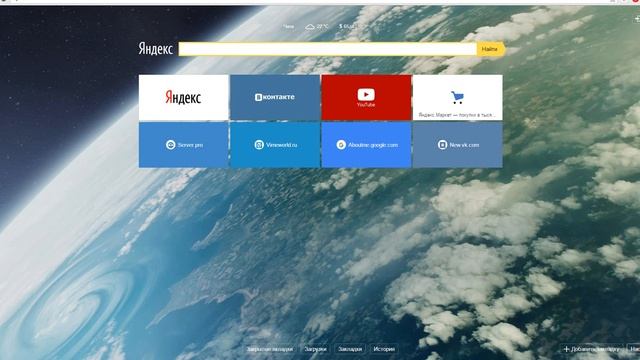Screen dimensions: 640x360
Task: Open the ВКонтакте speed dial tile
Action: [275, 98]
